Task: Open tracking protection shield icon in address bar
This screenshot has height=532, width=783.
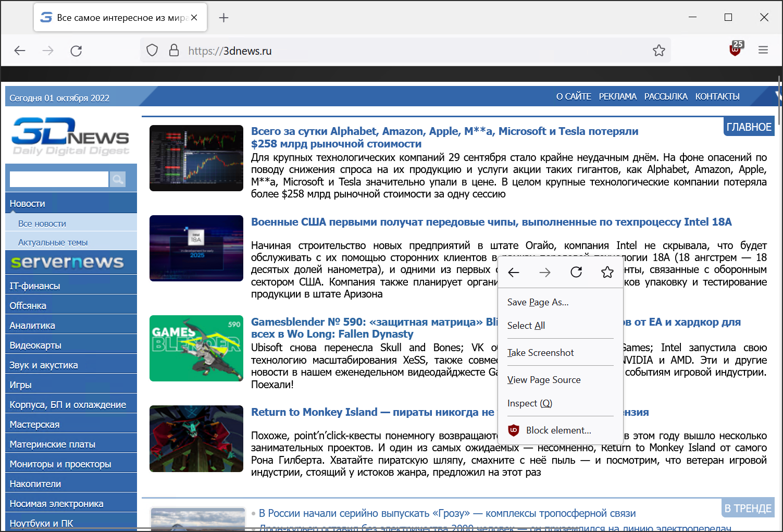Action: coord(152,51)
